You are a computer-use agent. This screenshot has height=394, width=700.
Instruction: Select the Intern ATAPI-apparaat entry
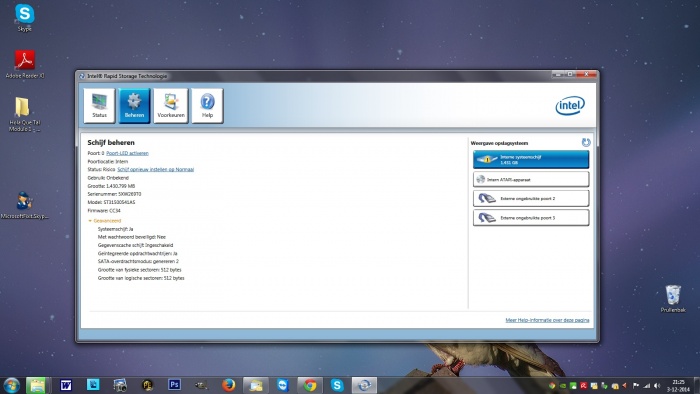point(531,179)
